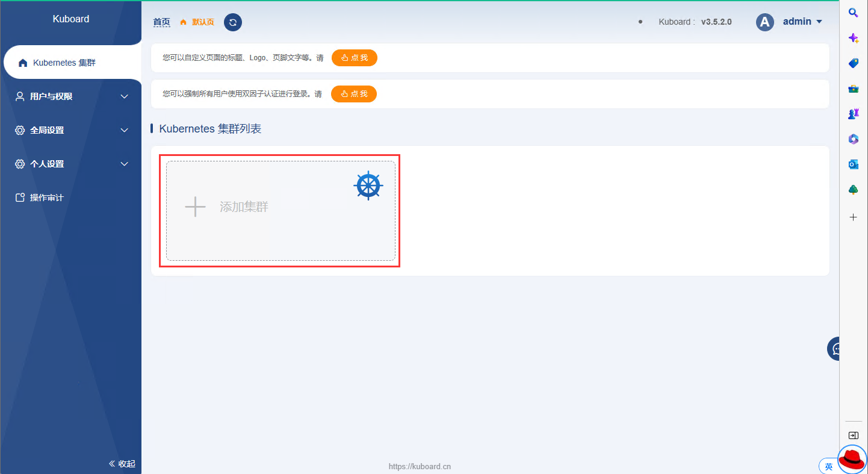Open the Microsoft 365 icon in browser sidebar
Image resolution: width=868 pixels, height=474 pixels.
coord(854,139)
